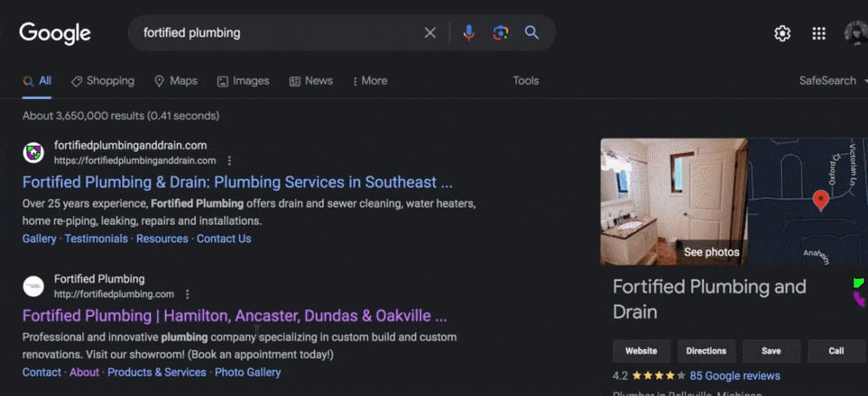Click the fortifiedplumbinganddrain.com favicon

click(33, 152)
